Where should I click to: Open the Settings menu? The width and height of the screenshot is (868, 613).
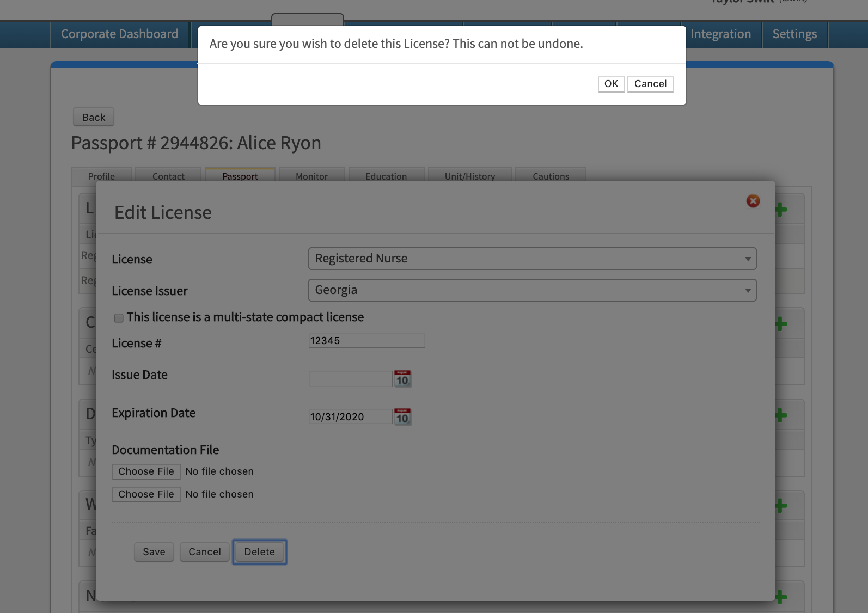[794, 34]
